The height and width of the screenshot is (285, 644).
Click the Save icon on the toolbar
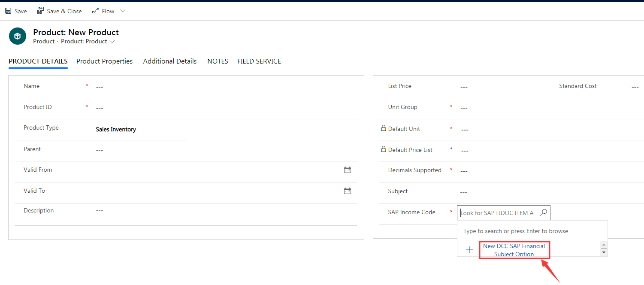[x=8, y=10]
